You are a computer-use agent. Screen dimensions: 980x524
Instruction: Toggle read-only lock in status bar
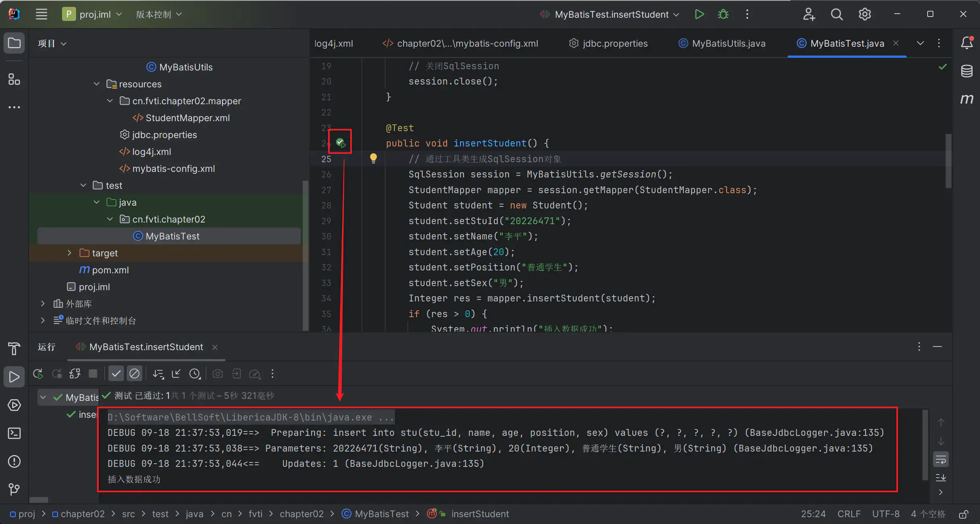[x=963, y=514]
